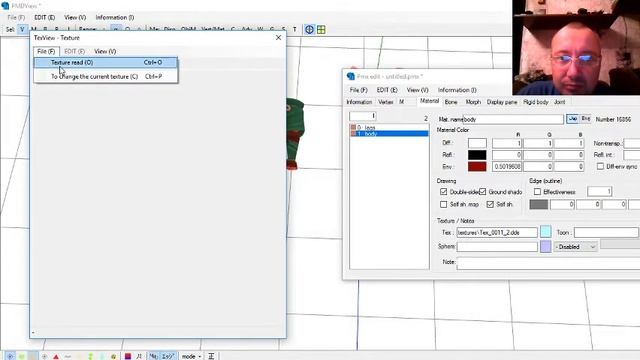Click the gray circle icon left of red triangle

tap(44, 356)
